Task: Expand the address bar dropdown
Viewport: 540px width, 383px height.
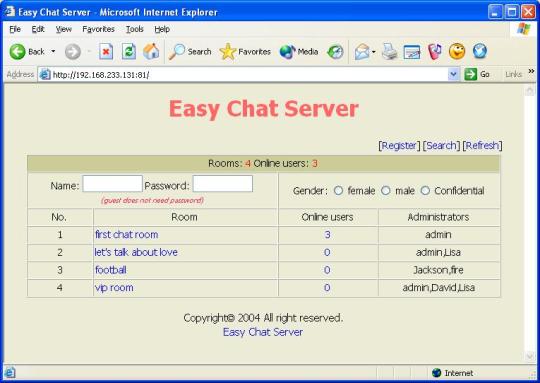Action: pyautogui.click(x=454, y=74)
